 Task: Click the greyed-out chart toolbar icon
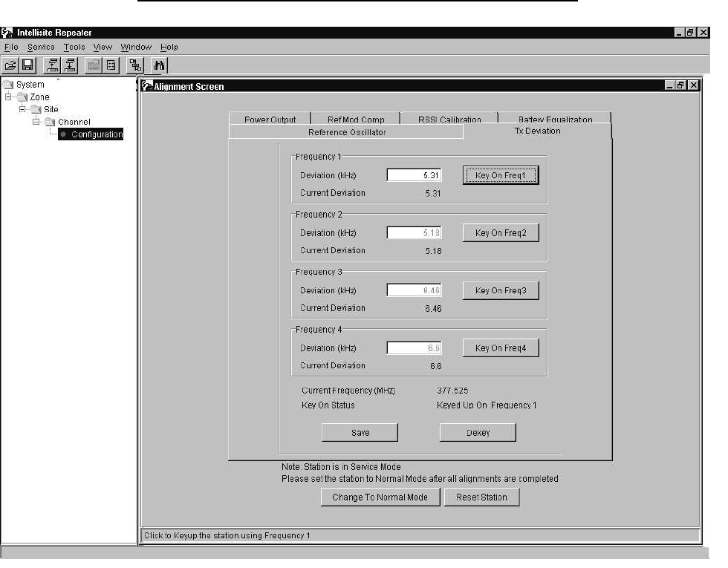coord(94,65)
